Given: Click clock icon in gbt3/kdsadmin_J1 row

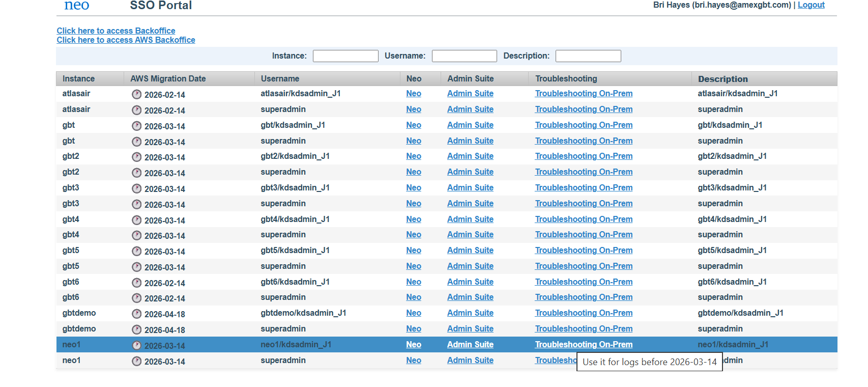Looking at the screenshot, I should (x=136, y=188).
